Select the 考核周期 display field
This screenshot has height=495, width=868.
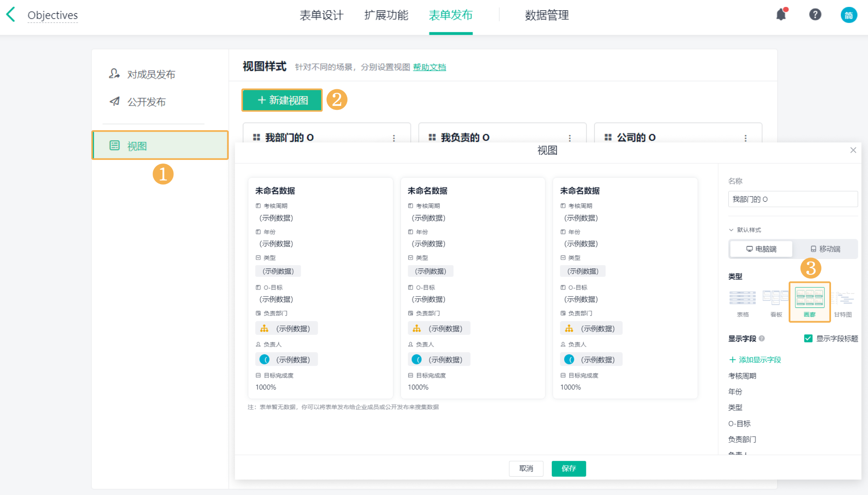pos(742,376)
